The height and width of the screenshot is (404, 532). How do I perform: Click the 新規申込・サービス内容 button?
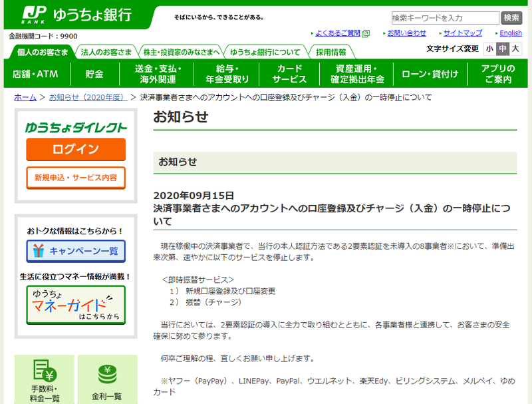point(76,178)
